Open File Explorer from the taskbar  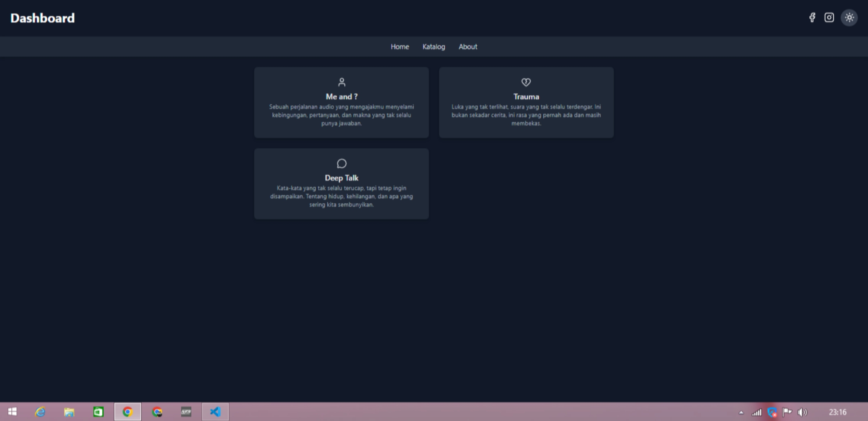[69, 412]
